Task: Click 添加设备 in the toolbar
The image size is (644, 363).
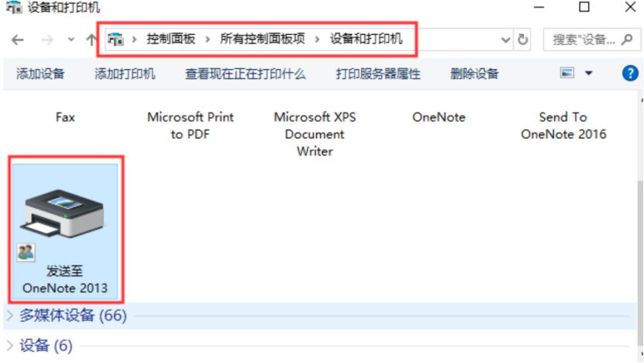Action: (40, 74)
